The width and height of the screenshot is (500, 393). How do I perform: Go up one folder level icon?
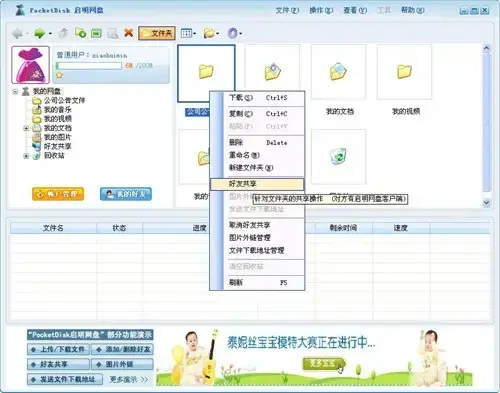tap(63, 33)
